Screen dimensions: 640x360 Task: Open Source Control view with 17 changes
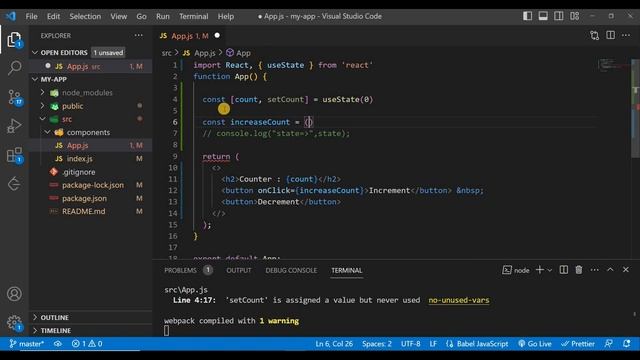point(14,97)
